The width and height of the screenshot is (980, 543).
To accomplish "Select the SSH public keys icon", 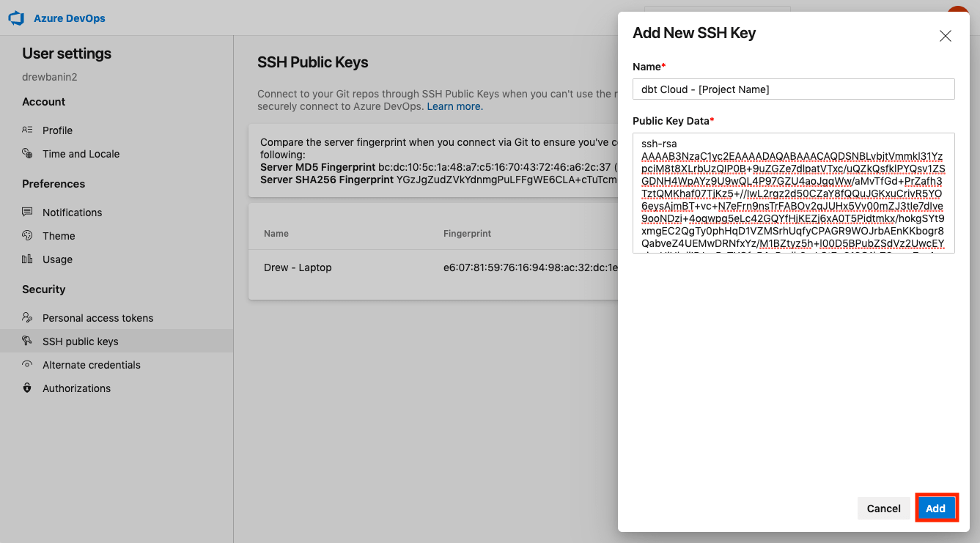I will pos(27,341).
